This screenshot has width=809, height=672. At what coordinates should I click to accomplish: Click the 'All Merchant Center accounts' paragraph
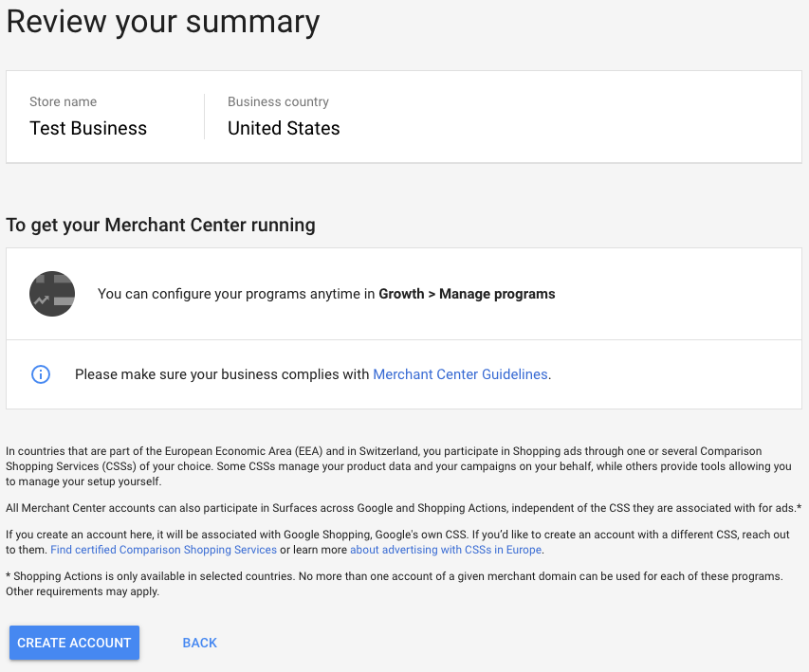(x=403, y=508)
